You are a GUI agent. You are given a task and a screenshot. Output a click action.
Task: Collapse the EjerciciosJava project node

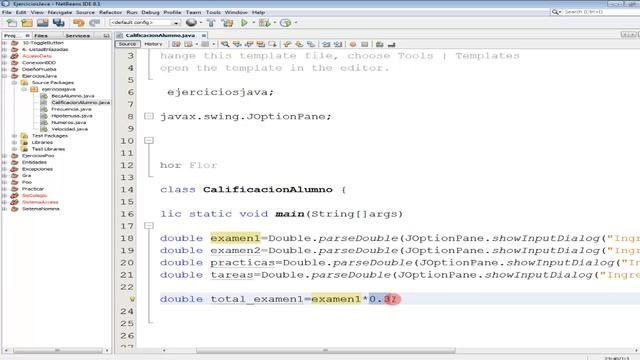[5, 76]
